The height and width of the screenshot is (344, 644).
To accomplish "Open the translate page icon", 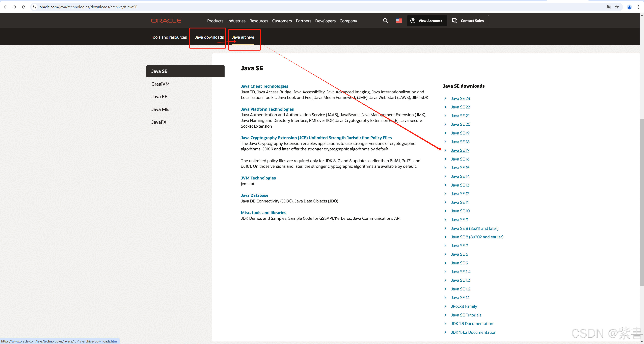I will (x=608, y=7).
